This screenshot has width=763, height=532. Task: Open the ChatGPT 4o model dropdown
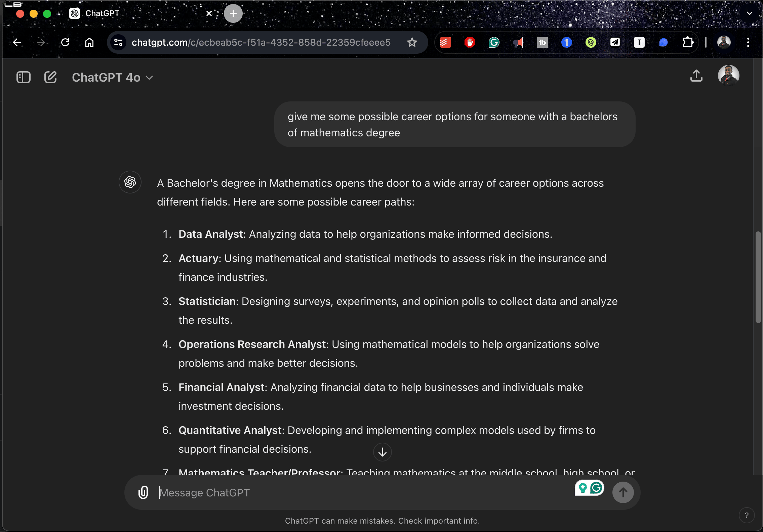(112, 78)
